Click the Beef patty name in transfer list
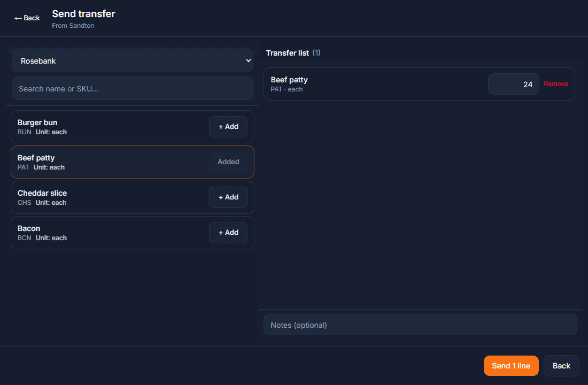Screen dimensions: 588x385 (x=289, y=80)
